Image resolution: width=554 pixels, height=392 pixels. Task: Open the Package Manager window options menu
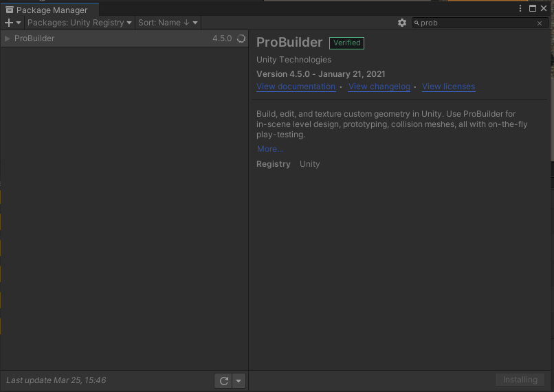click(x=520, y=8)
